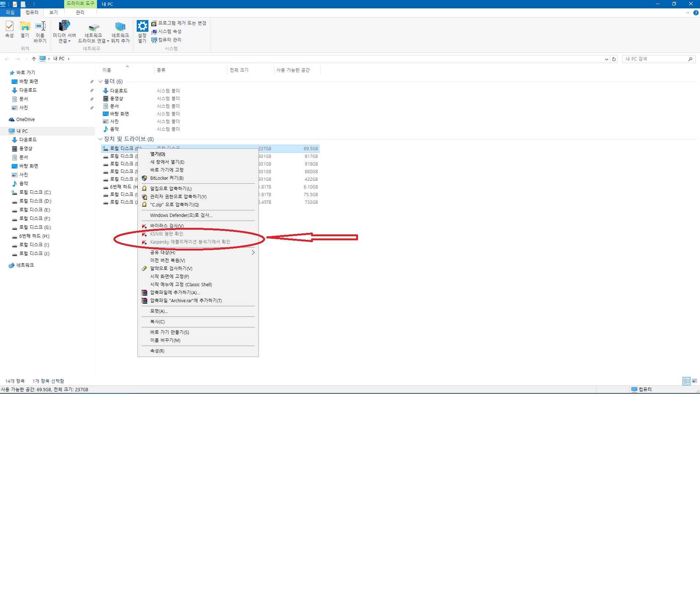The width and height of the screenshot is (700, 591).
Task: Select the 음악 folder in file list
Action: pyautogui.click(x=111, y=129)
